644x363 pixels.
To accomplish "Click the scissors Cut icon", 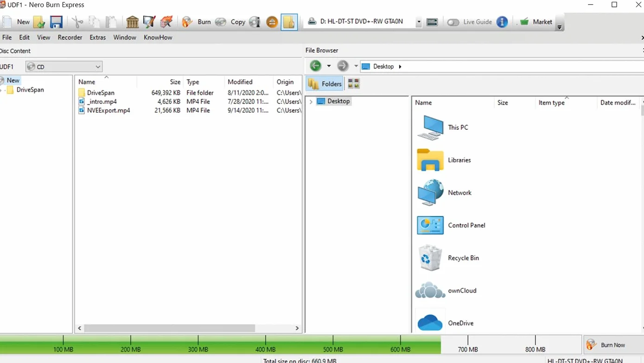I will pos(77,22).
